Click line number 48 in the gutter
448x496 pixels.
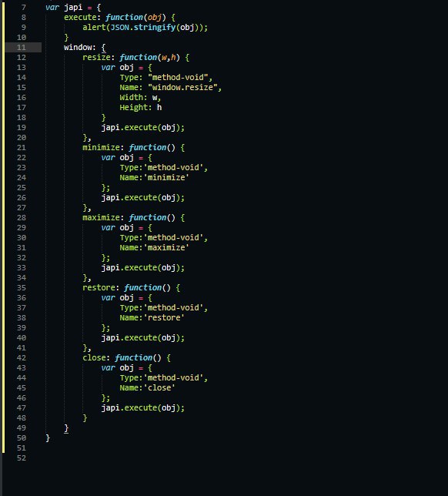(x=22, y=418)
